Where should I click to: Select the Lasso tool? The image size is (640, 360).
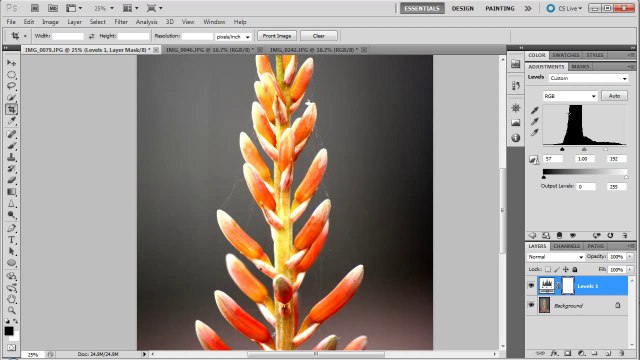[11, 86]
